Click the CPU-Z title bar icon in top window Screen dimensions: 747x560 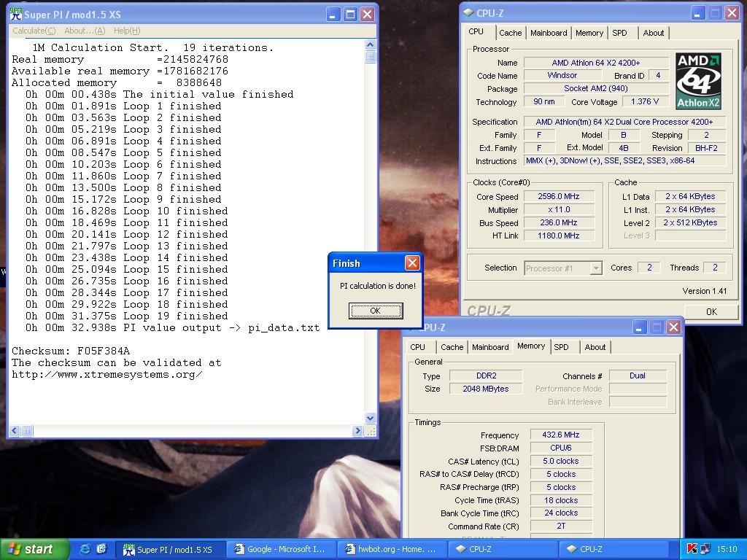pyautogui.click(x=469, y=13)
